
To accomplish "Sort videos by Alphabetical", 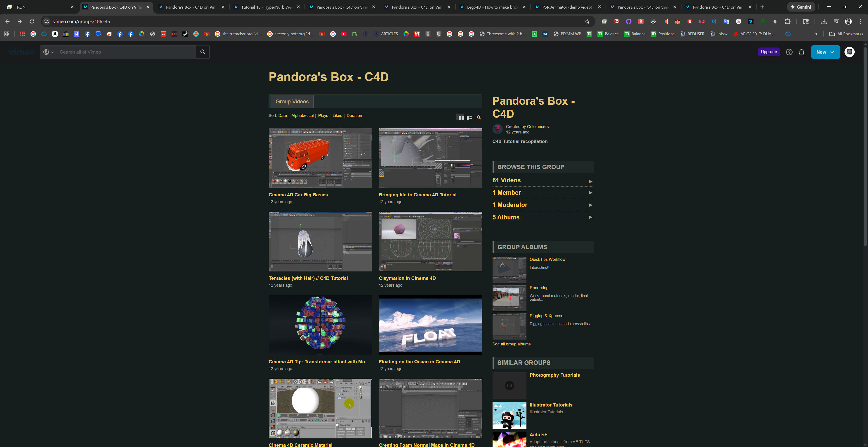I will (x=302, y=116).
